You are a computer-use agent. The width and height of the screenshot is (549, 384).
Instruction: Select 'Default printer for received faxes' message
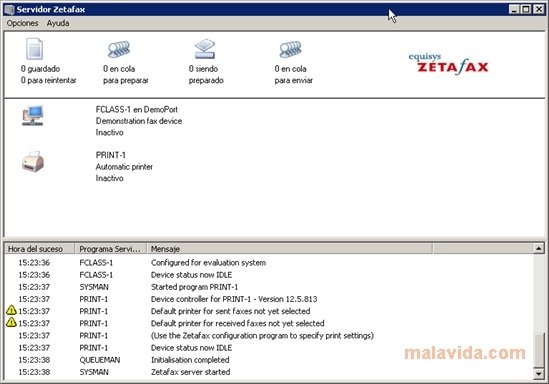[x=237, y=323]
